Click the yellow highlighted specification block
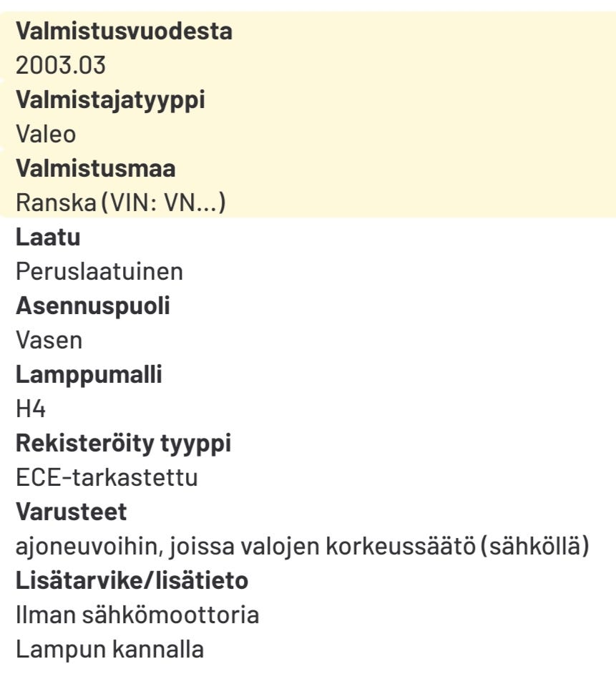 tap(308, 114)
